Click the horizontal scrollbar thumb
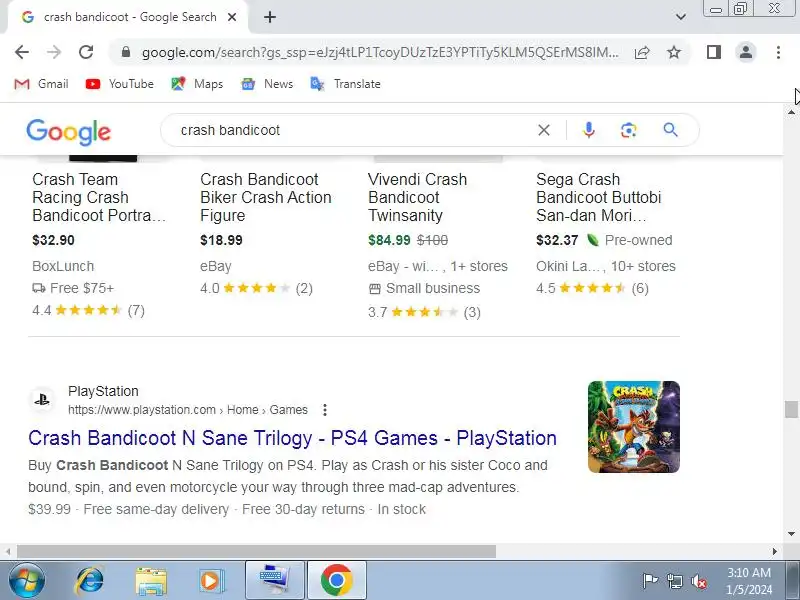Screen dimensions: 800x600 pyautogui.click(x=256, y=552)
